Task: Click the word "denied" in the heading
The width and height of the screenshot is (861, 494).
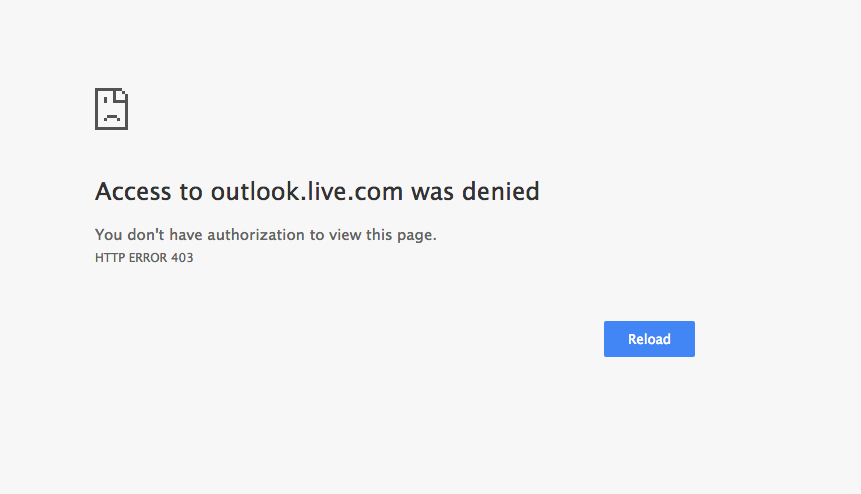Action: pos(500,192)
